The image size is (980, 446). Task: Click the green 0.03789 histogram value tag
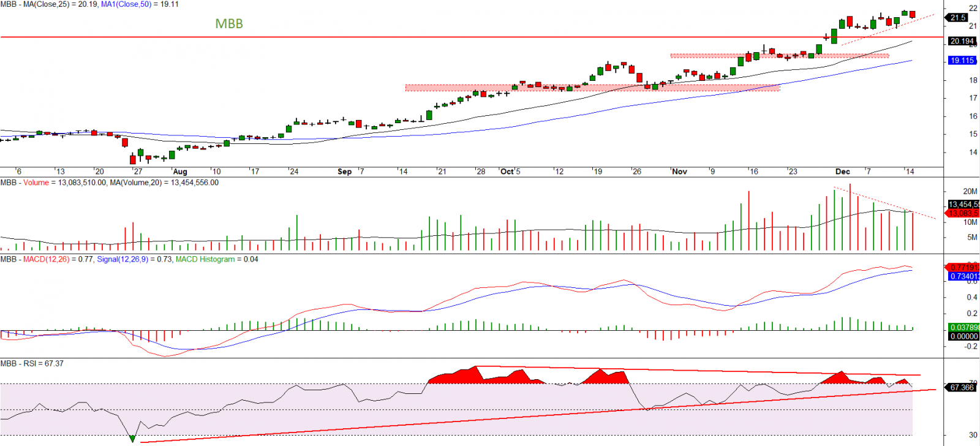click(963, 328)
